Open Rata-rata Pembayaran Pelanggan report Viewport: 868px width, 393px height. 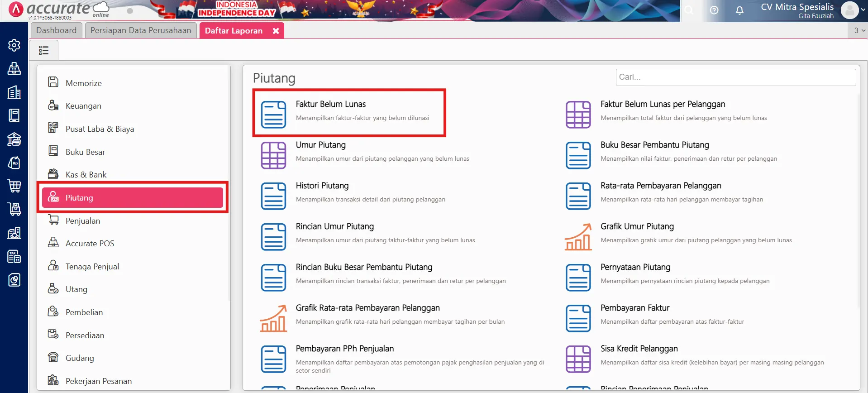(x=661, y=186)
